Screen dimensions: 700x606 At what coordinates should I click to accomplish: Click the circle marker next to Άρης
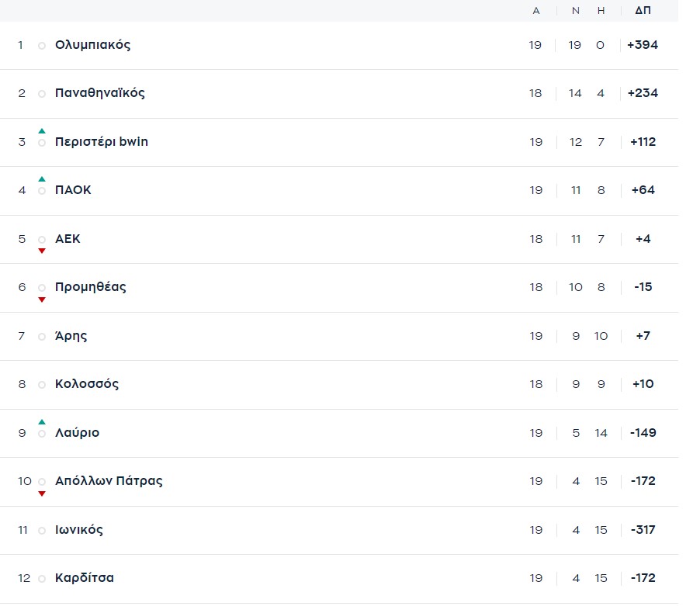coord(42,337)
